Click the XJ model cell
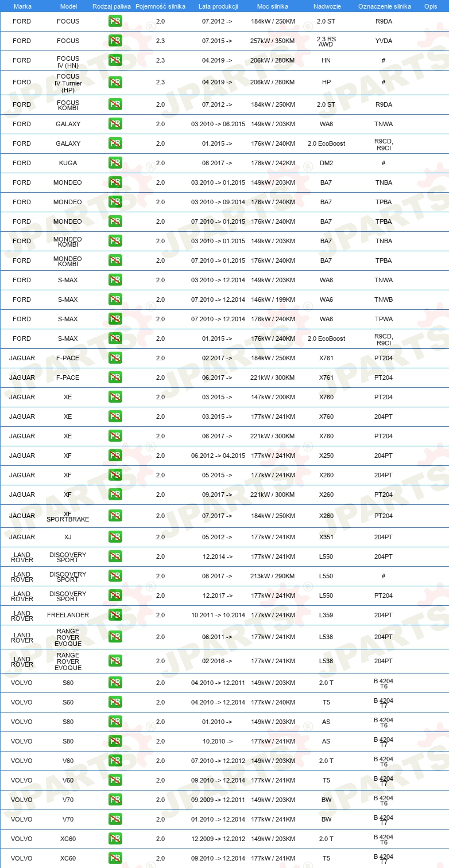Screen dimensions: 449x868 (x=68, y=537)
